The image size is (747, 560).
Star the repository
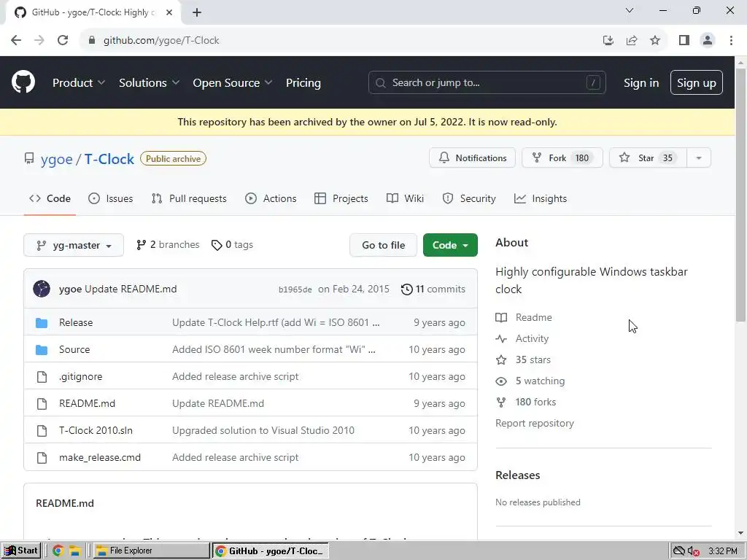coord(648,158)
